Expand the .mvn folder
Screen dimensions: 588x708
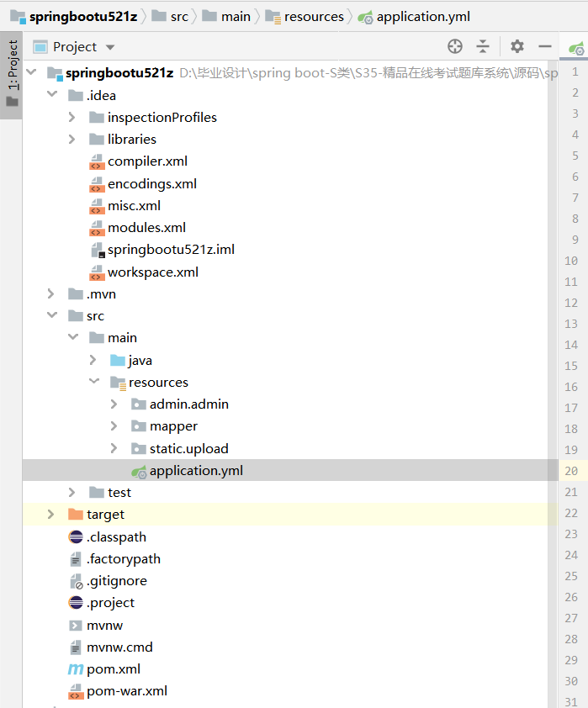coord(51,294)
